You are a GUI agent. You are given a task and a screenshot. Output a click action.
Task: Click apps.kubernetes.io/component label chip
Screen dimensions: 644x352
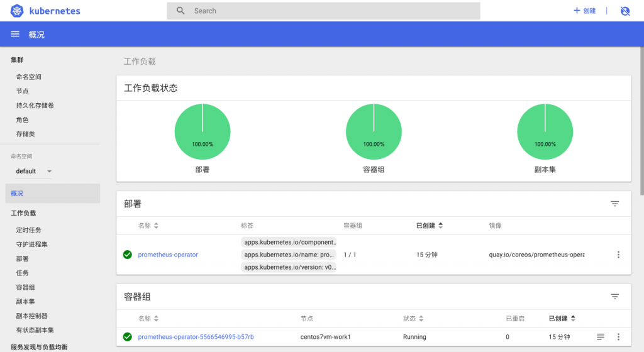click(x=289, y=242)
